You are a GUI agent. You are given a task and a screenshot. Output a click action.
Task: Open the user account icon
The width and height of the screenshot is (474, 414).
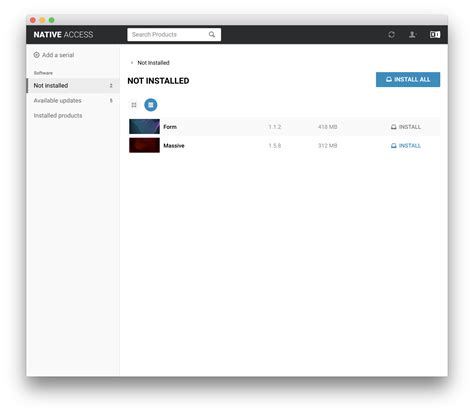pyautogui.click(x=412, y=34)
